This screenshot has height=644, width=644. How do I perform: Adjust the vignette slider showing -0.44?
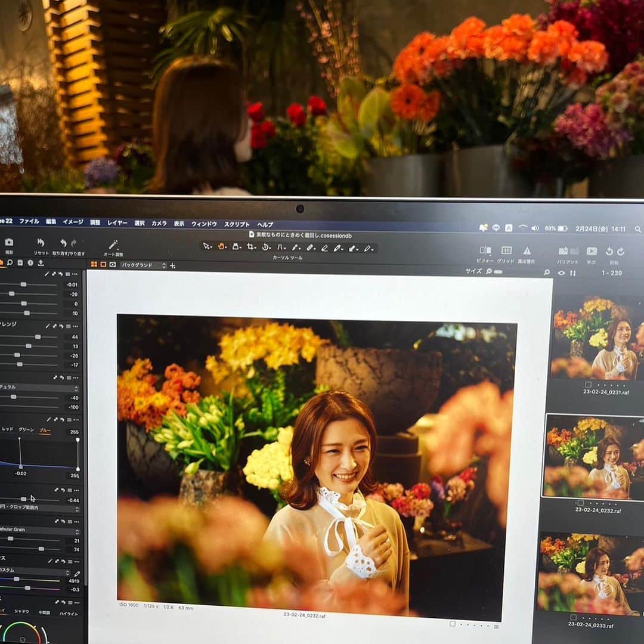coord(23,499)
